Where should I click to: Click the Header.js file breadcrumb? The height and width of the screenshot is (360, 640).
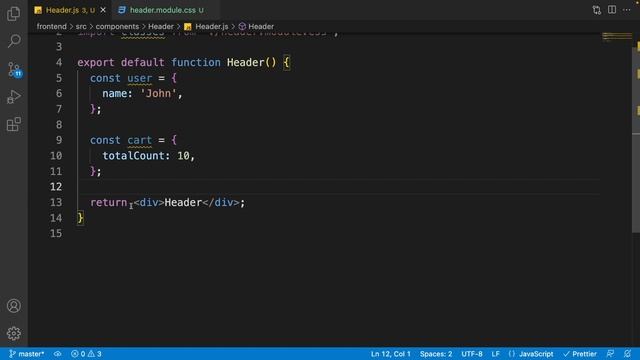pos(207,27)
